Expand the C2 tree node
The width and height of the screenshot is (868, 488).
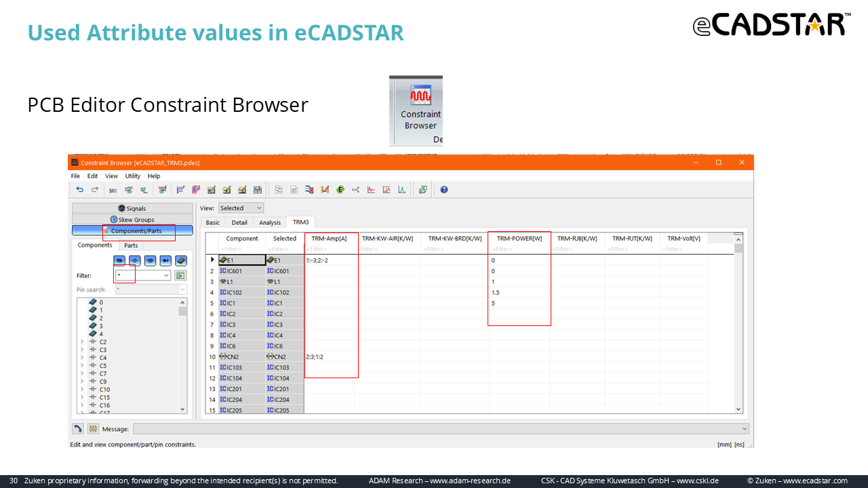pos(82,342)
